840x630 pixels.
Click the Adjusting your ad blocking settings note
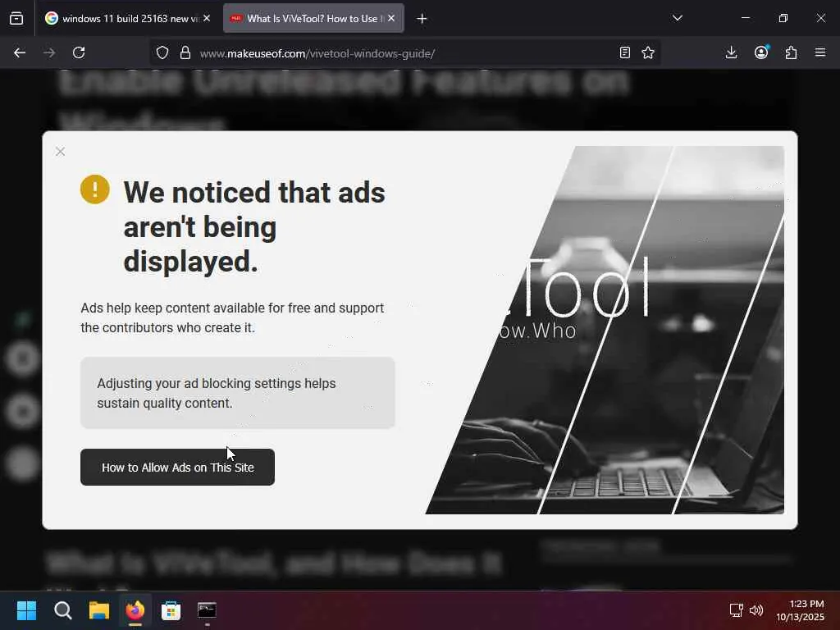237,393
